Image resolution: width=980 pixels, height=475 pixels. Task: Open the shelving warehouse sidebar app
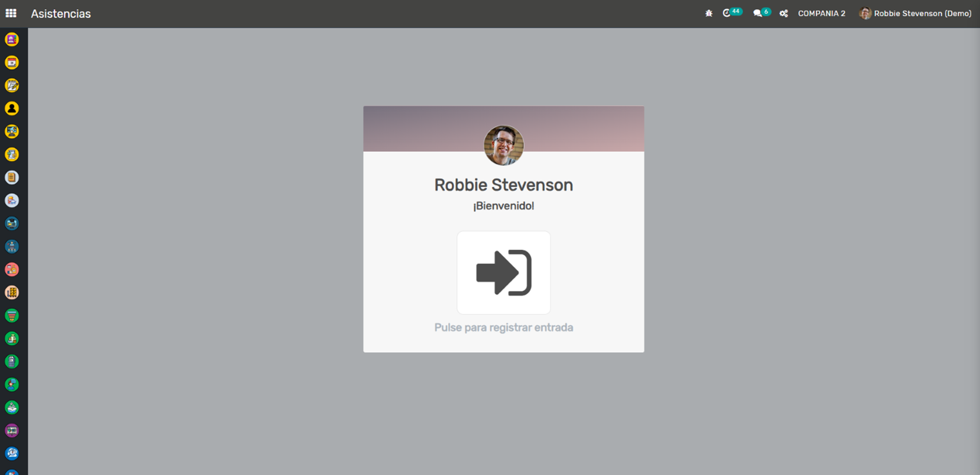point(12,293)
